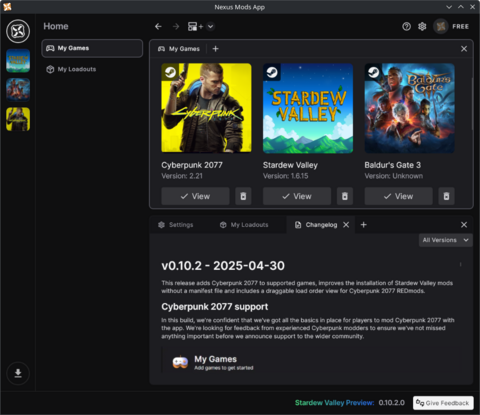Remove Stardew Valley with the trash icon
The width and height of the screenshot is (480, 415).
point(345,196)
